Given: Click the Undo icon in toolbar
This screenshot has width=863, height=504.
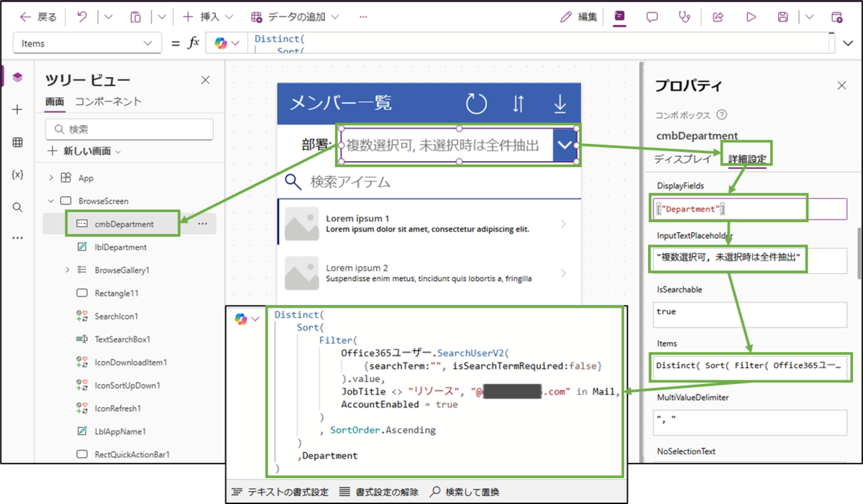Looking at the screenshot, I should pyautogui.click(x=82, y=17).
